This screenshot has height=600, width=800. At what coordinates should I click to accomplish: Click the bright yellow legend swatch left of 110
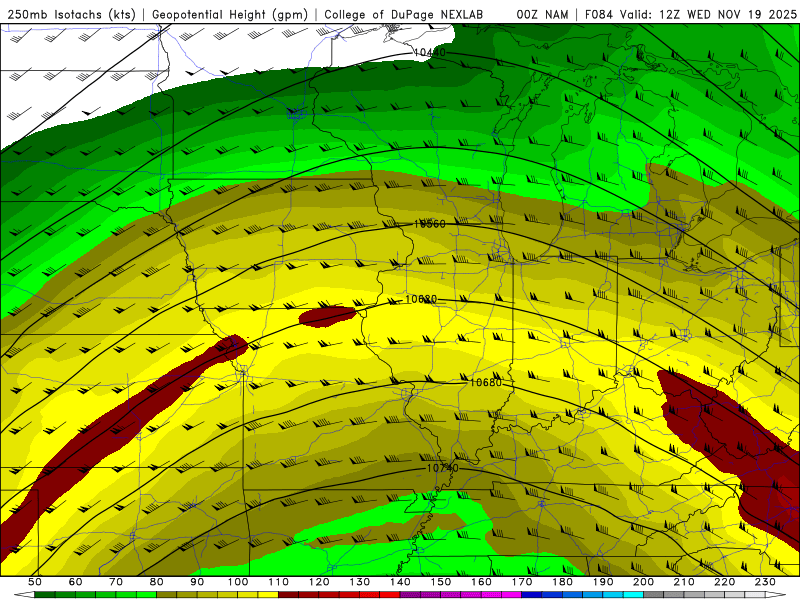(268, 595)
